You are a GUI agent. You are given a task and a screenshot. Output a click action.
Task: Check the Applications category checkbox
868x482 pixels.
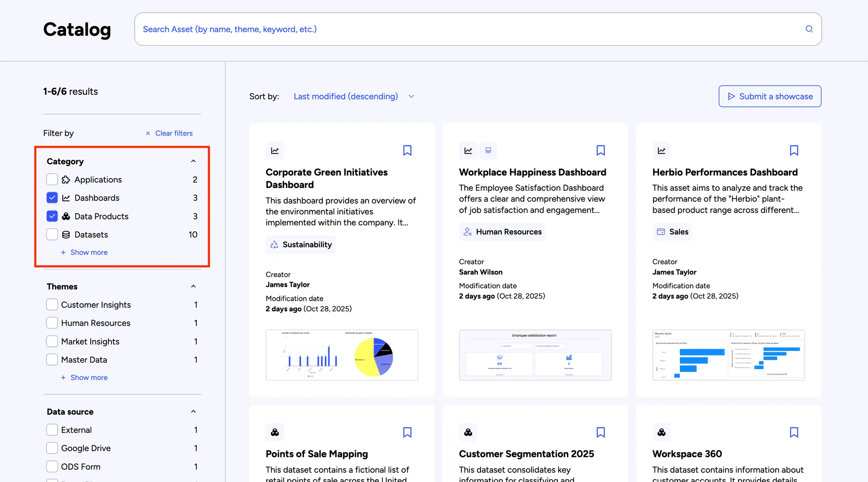click(x=52, y=180)
